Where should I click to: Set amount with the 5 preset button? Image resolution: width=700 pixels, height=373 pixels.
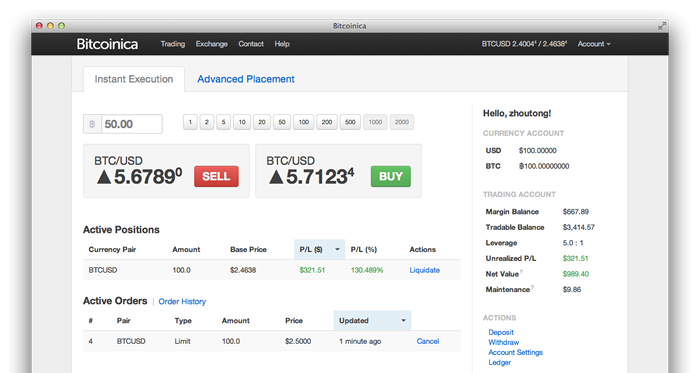coord(223,122)
